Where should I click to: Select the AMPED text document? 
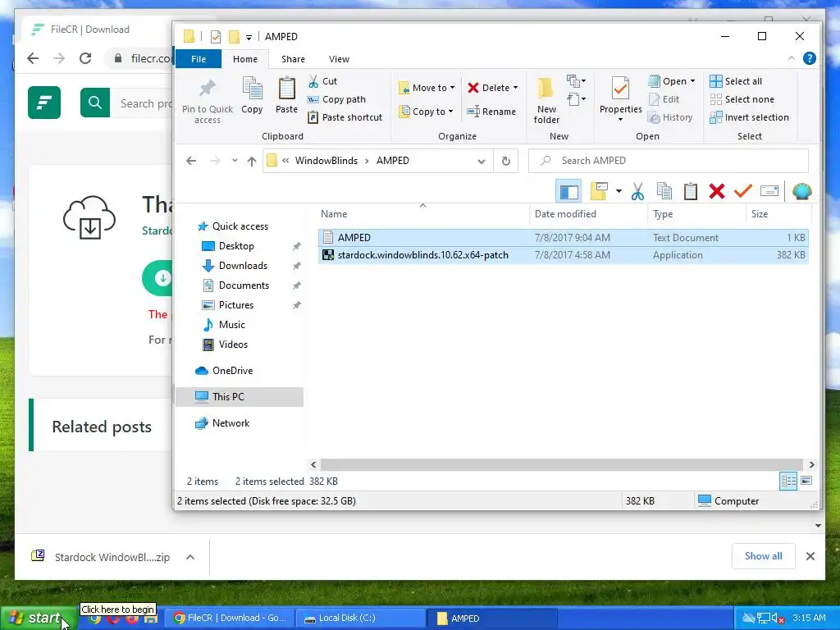pos(563,237)
